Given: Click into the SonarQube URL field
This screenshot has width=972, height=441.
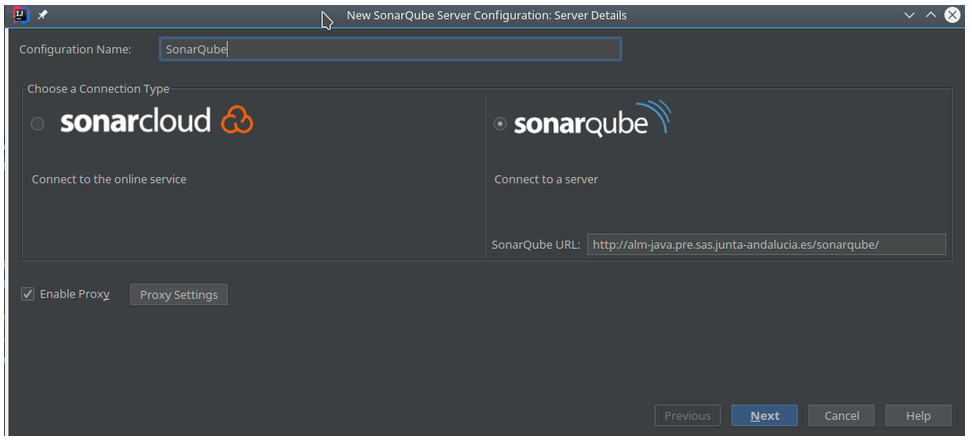Looking at the screenshot, I should pos(766,244).
